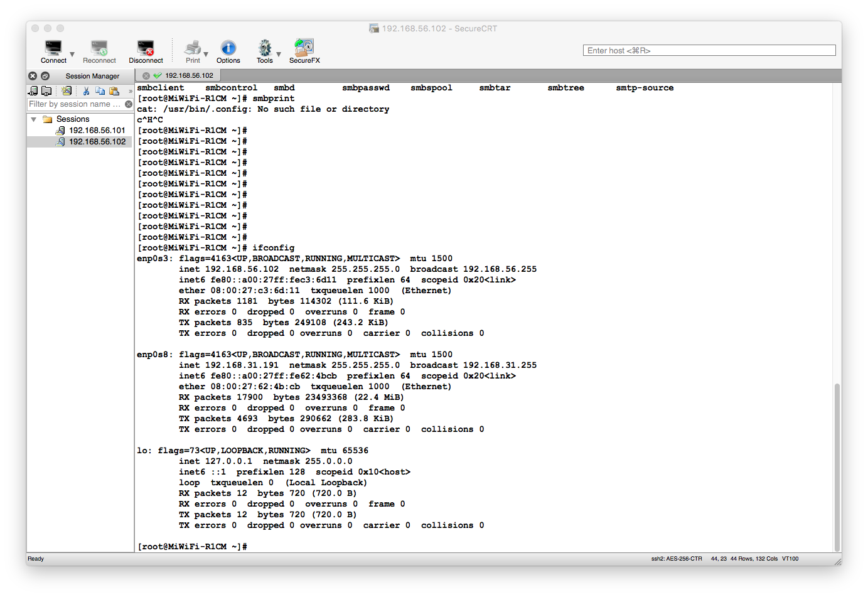Screen dimensions: 868x597
Task: Open the Connect dropdown arrow
Action: point(72,55)
